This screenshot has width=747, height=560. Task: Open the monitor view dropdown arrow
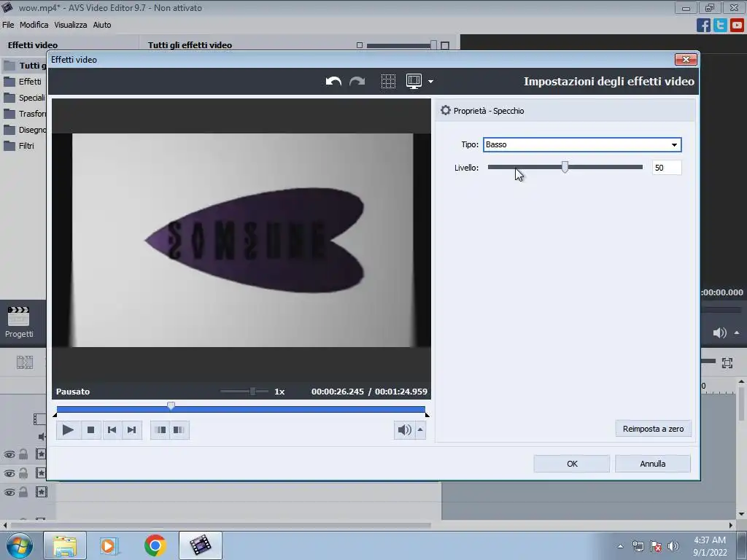(430, 82)
